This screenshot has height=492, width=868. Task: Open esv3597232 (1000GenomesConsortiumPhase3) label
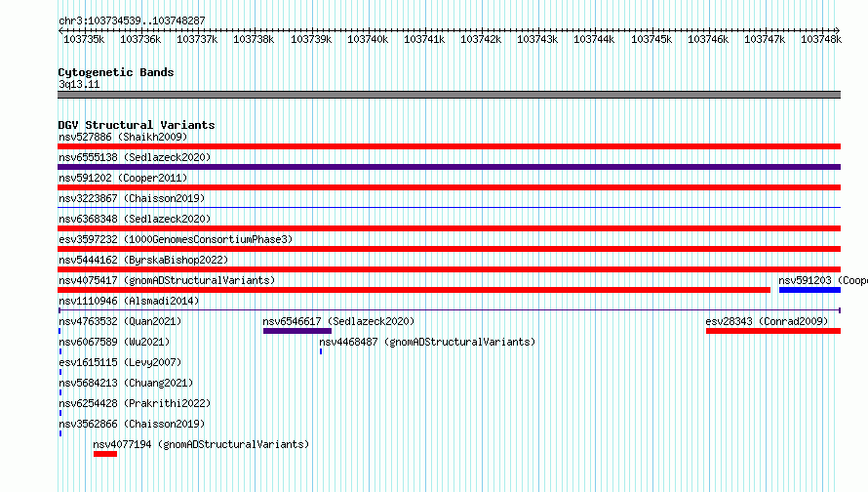pyautogui.click(x=176, y=239)
